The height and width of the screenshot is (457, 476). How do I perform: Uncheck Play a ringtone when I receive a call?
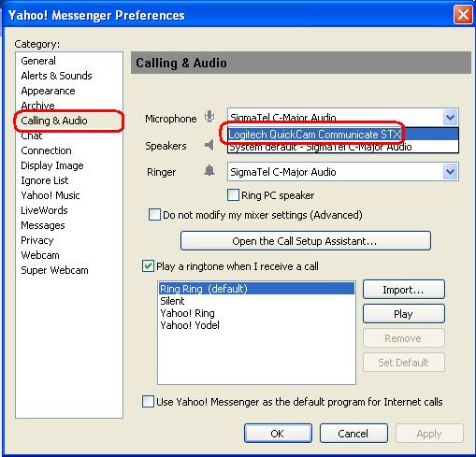(148, 266)
